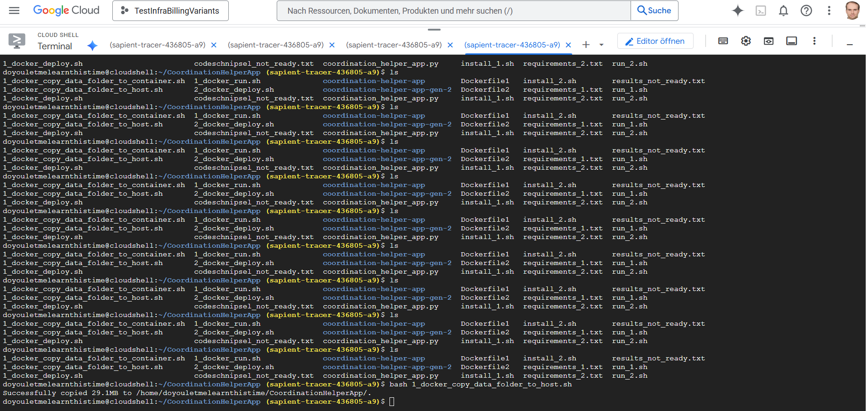Add a new terminal tab with plus
This screenshot has width=868, height=411.
586,45
